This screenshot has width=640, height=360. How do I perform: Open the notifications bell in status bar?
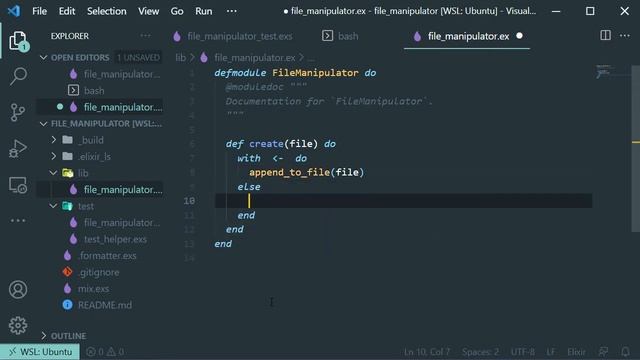point(625,351)
